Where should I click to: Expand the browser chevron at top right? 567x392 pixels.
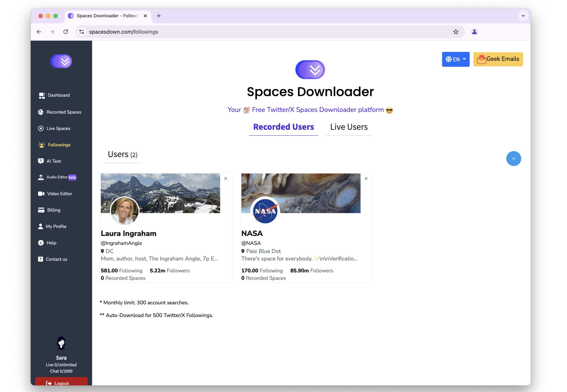point(523,16)
